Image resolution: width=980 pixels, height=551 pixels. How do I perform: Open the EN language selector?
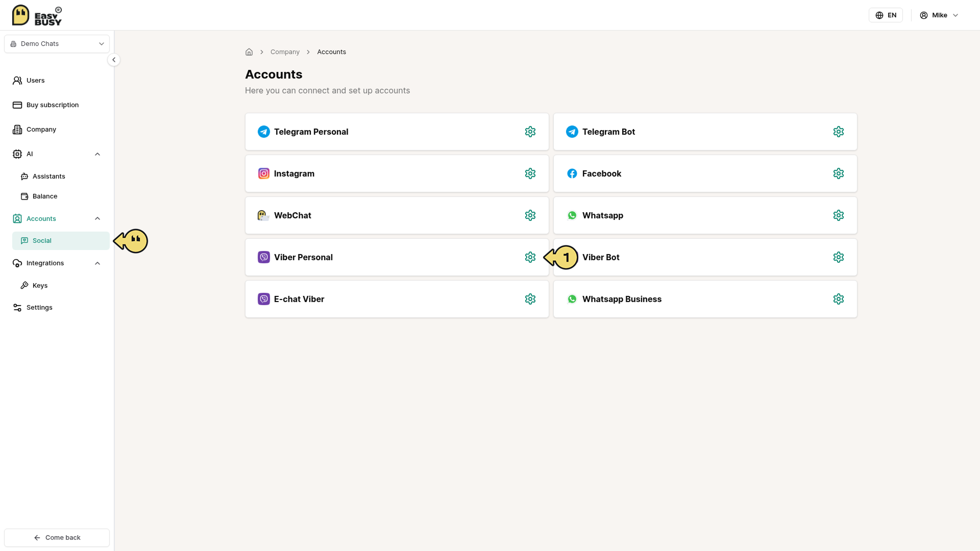point(886,15)
